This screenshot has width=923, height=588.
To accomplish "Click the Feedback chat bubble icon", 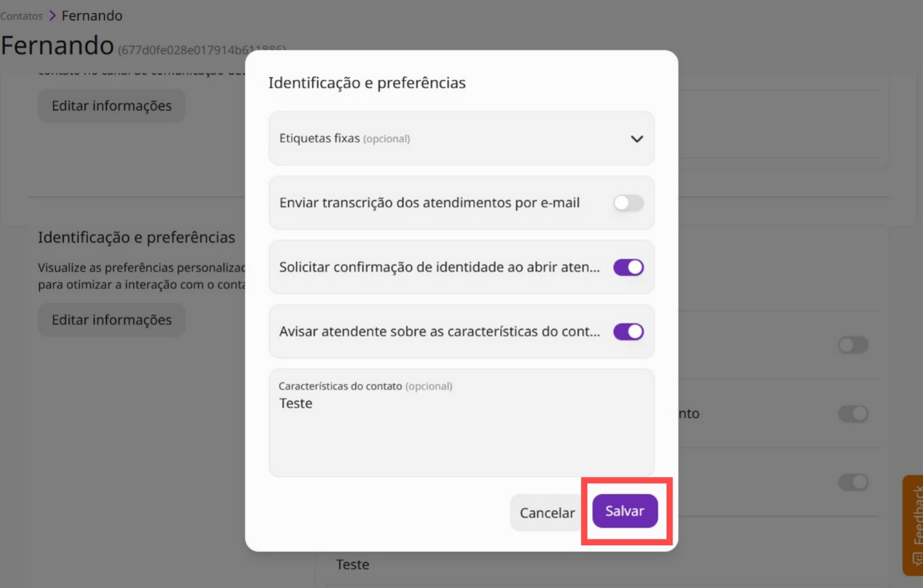I will click(918, 559).
